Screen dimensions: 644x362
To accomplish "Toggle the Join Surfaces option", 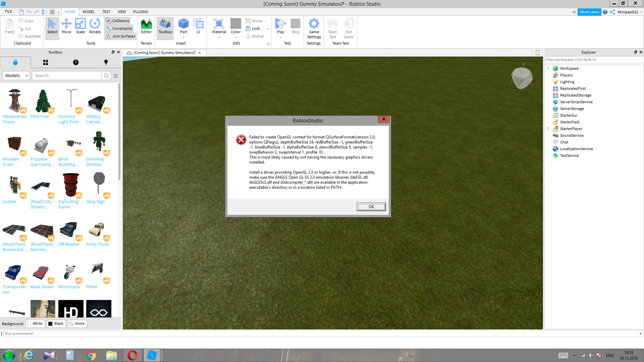I will coord(120,36).
